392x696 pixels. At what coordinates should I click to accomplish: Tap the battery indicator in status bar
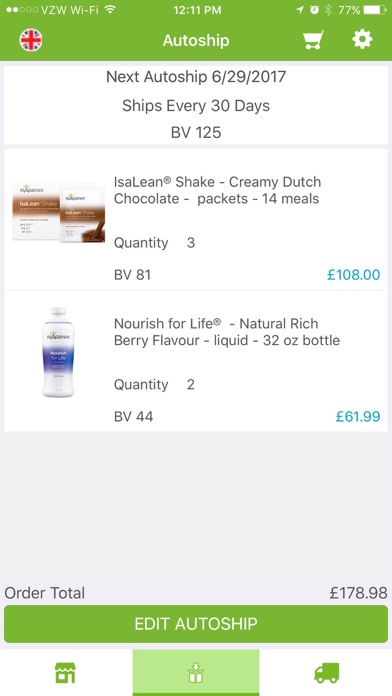375,10
